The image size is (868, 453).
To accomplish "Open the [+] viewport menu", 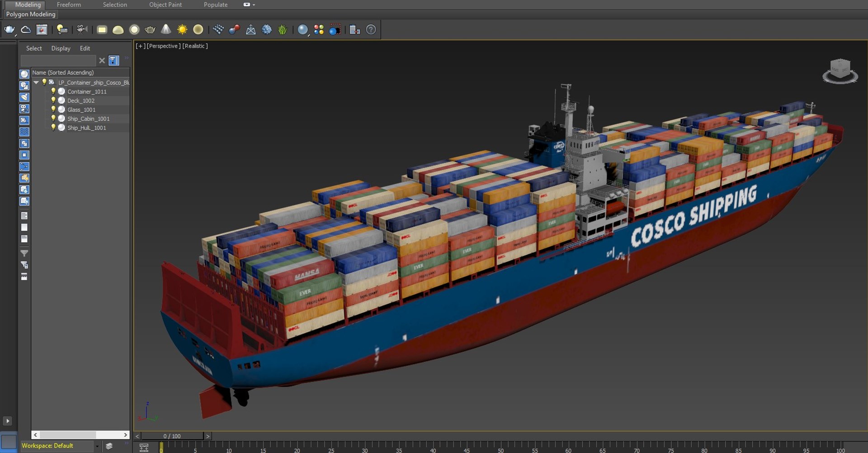I will coord(141,46).
